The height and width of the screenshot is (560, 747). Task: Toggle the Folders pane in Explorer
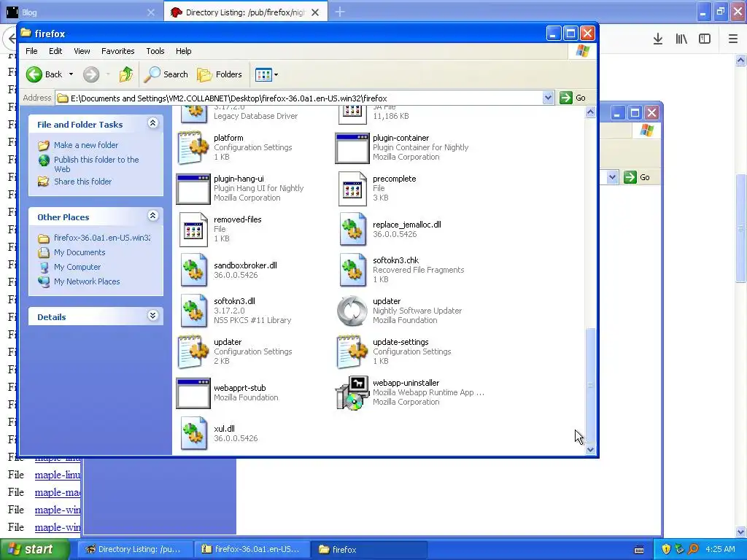(x=220, y=74)
